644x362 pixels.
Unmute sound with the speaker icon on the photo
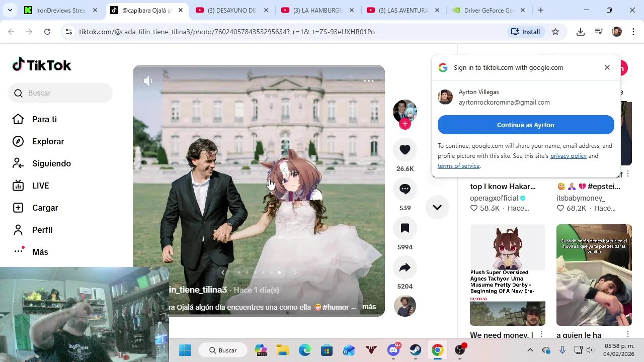pyautogui.click(x=148, y=81)
